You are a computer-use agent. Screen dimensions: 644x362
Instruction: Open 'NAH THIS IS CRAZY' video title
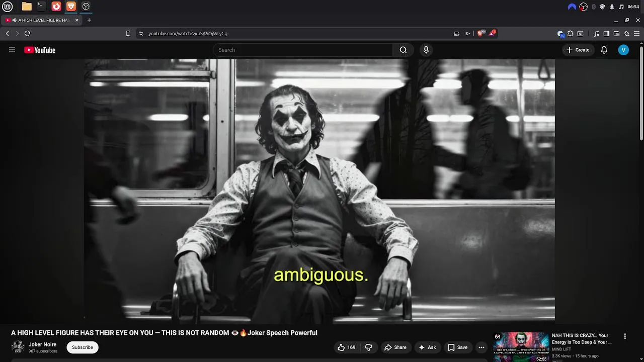[x=582, y=338]
